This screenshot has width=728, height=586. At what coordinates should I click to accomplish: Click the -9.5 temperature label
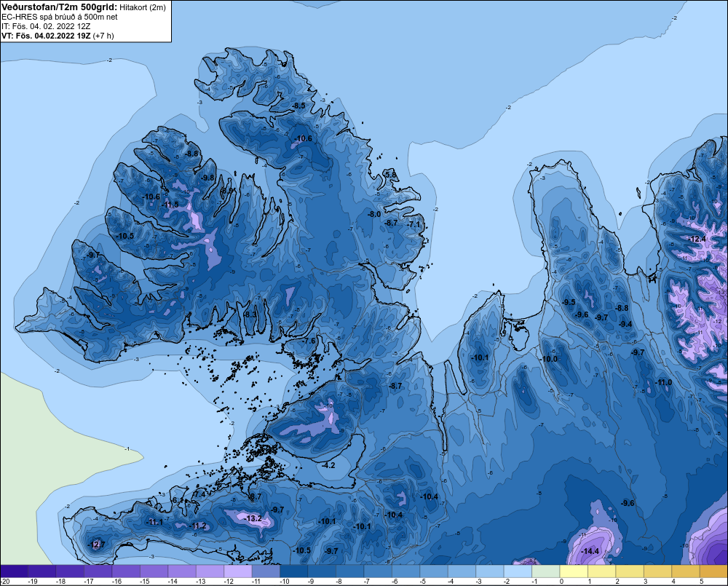pyautogui.click(x=569, y=302)
